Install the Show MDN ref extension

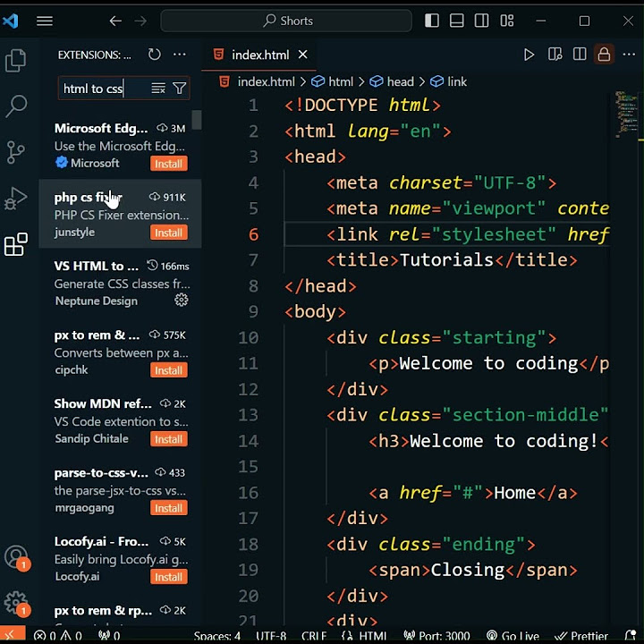168,439
